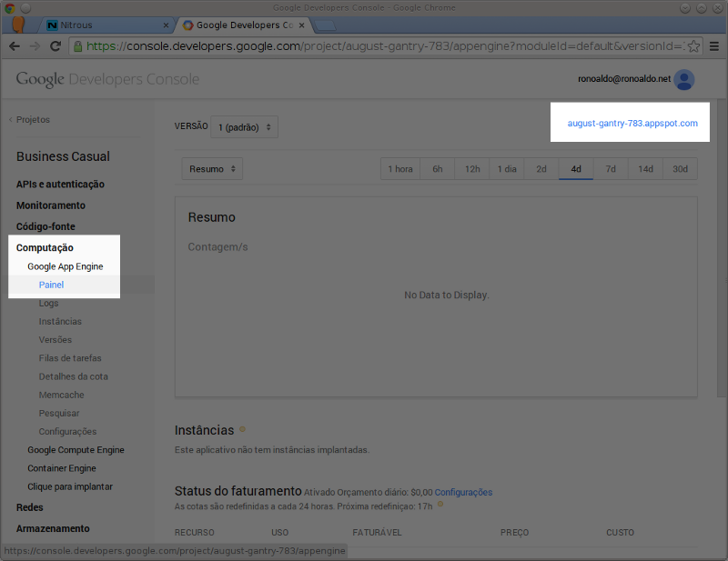Open Configurações in the sidebar
Screen dimensions: 728x561
coord(67,432)
